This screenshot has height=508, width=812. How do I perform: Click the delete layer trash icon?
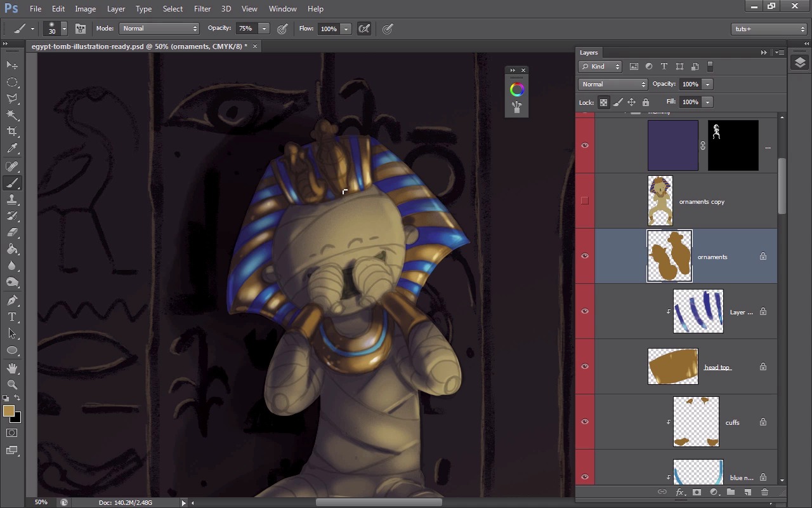click(764, 492)
